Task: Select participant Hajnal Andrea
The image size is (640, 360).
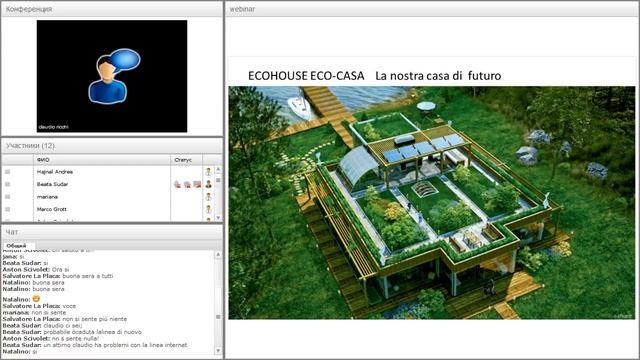Action: [55, 172]
